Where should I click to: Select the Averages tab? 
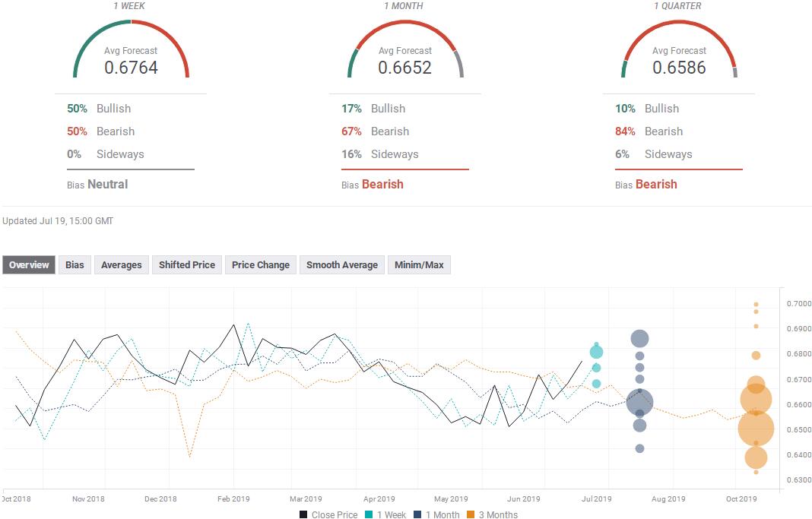pyautogui.click(x=122, y=265)
